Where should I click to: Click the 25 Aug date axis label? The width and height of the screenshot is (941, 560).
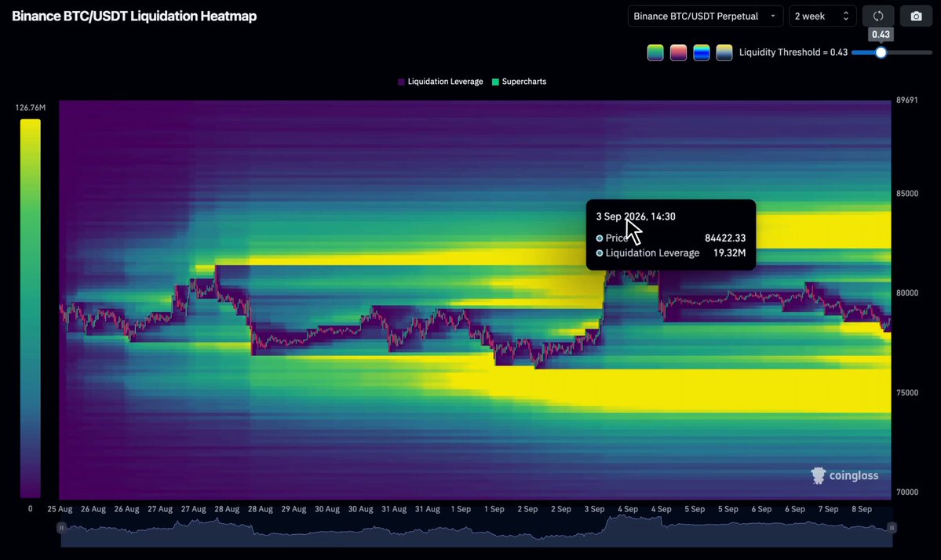click(60, 509)
